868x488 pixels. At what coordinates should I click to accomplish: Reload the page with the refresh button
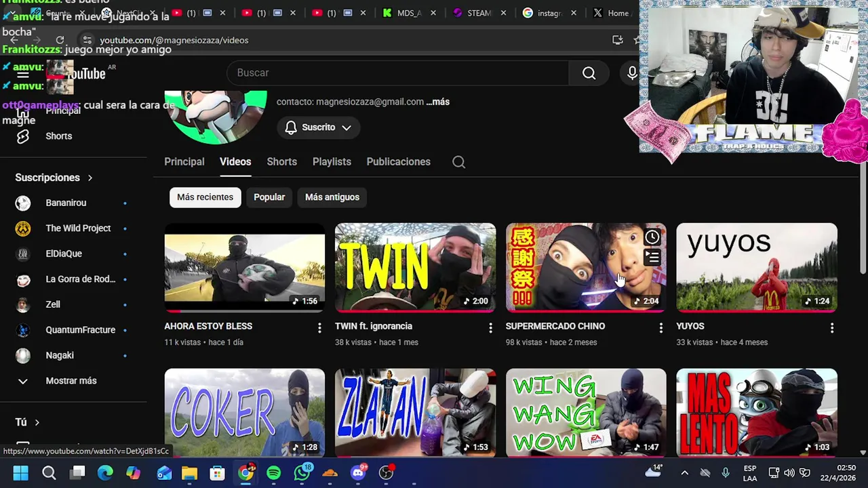60,40
